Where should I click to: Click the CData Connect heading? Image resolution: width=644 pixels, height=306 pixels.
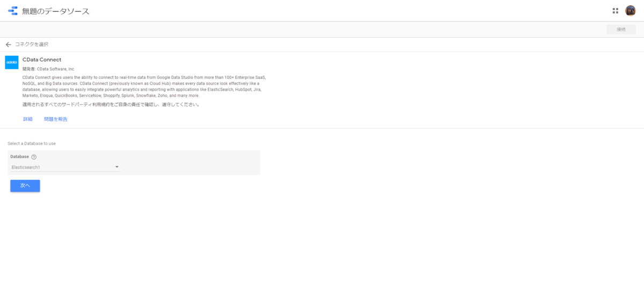click(42, 60)
